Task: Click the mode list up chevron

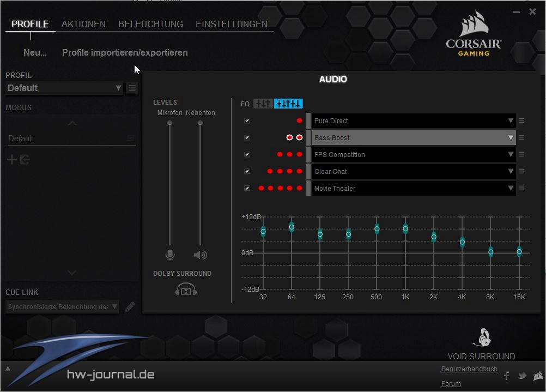Action: pyautogui.click(x=72, y=123)
